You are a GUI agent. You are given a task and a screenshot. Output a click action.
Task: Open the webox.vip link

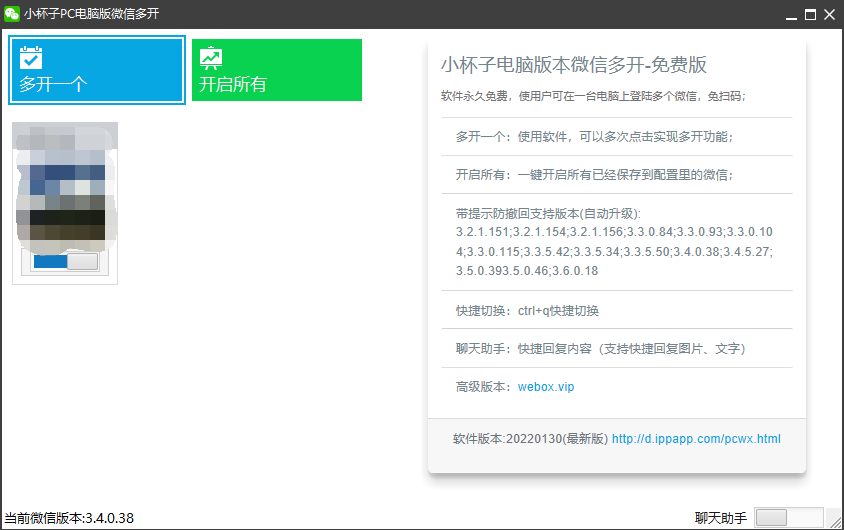(x=546, y=387)
